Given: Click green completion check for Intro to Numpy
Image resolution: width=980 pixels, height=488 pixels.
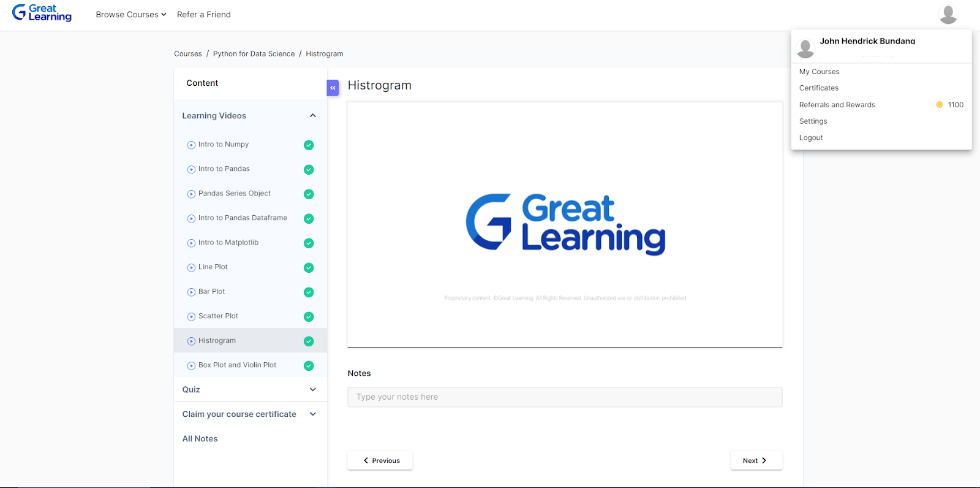Looking at the screenshot, I should point(309,145).
